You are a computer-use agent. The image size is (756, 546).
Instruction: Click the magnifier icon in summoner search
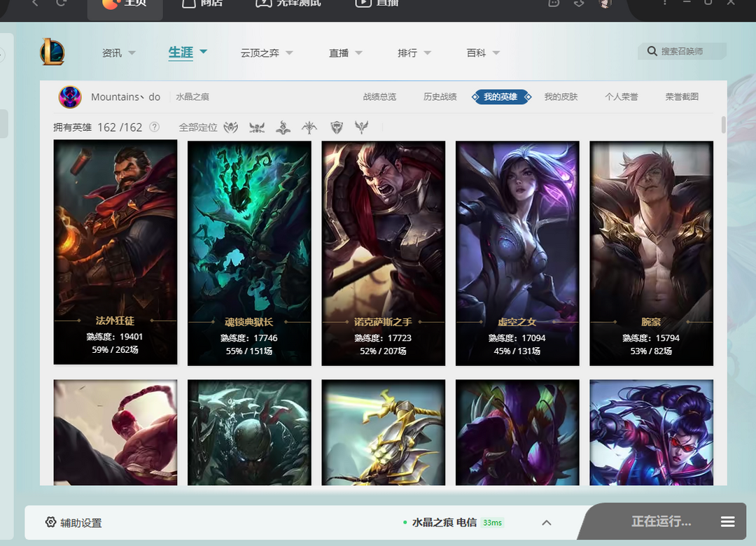652,51
